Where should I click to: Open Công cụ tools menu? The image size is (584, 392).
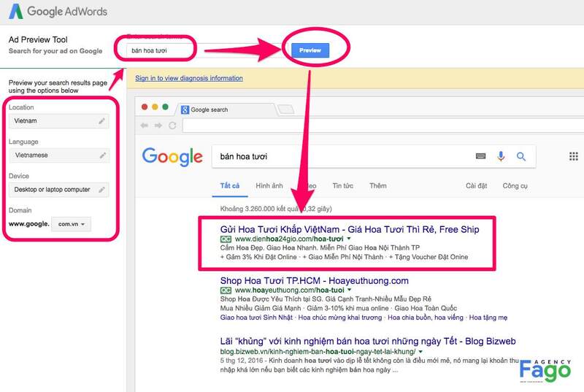(515, 185)
